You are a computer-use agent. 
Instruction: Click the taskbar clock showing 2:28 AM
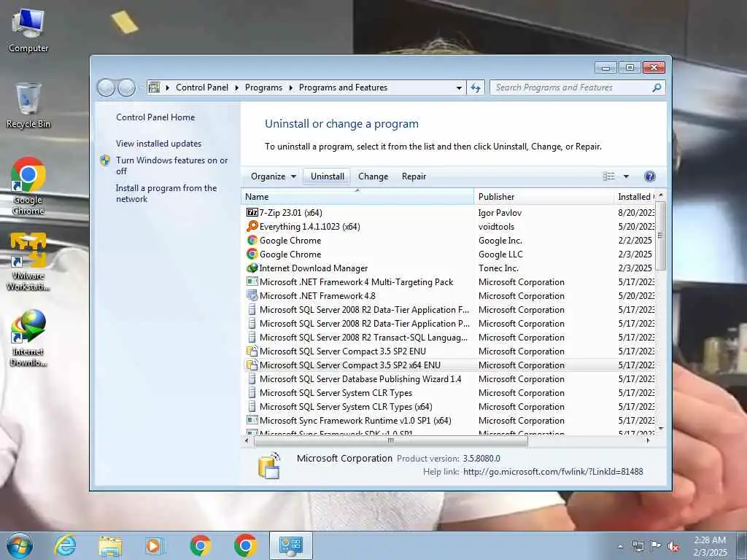[711, 546]
